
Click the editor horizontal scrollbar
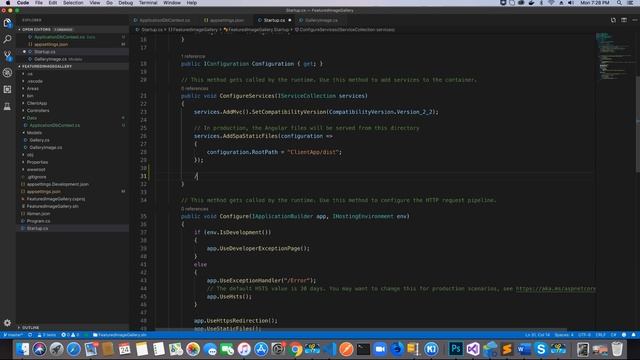361,329
